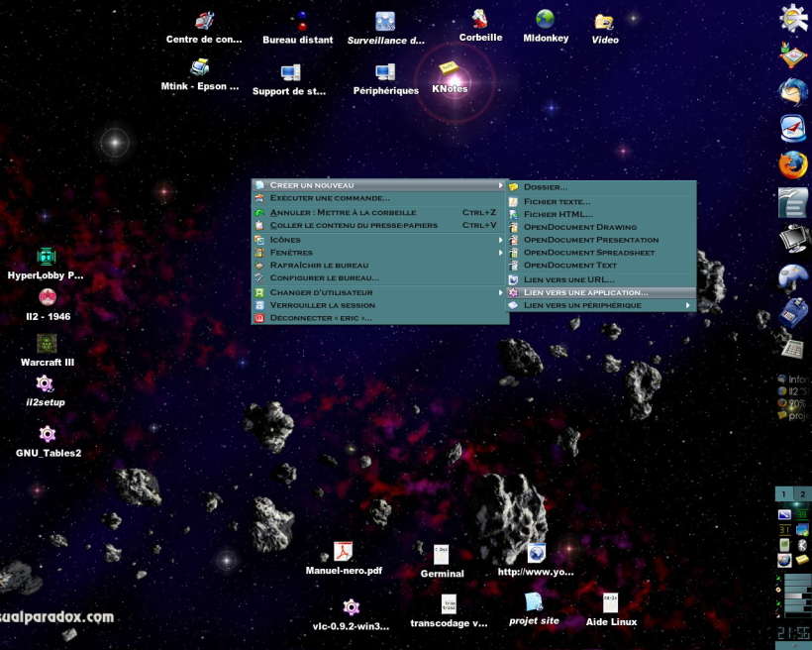Image resolution: width=812 pixels, height=650 pixels.
Task: Choose Lien vers une application
Action: pos(601,292)
